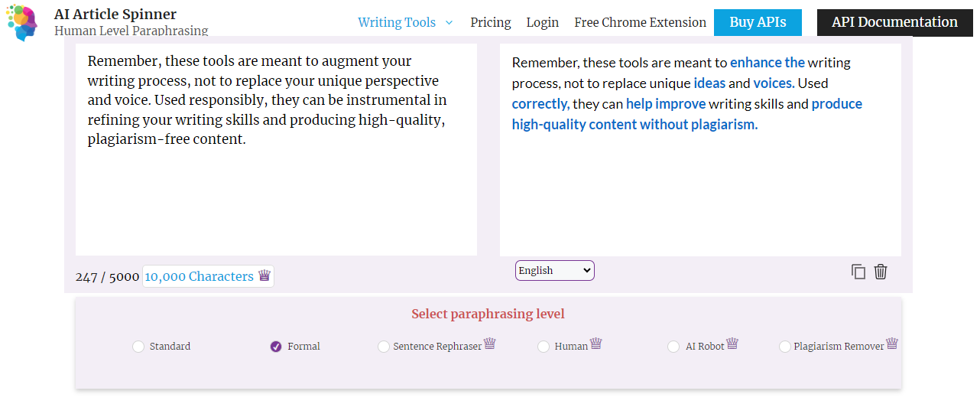Open the English language dropdown

coord(554,270)
